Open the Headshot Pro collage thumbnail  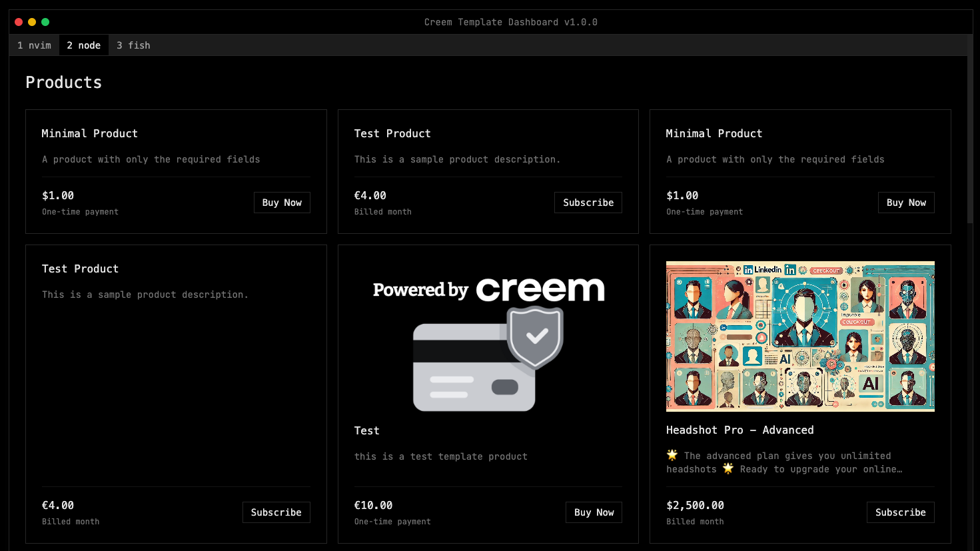pyautogui.click(x=800, y=336)
